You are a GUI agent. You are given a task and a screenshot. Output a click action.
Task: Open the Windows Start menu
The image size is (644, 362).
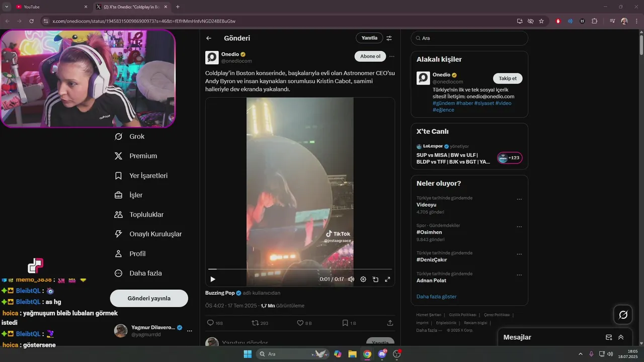248,354
